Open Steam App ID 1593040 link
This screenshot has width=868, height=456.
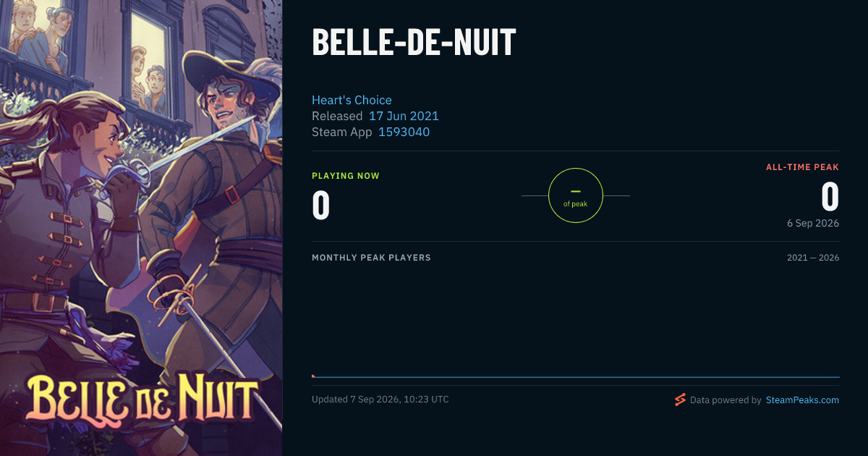coord(404,132)
